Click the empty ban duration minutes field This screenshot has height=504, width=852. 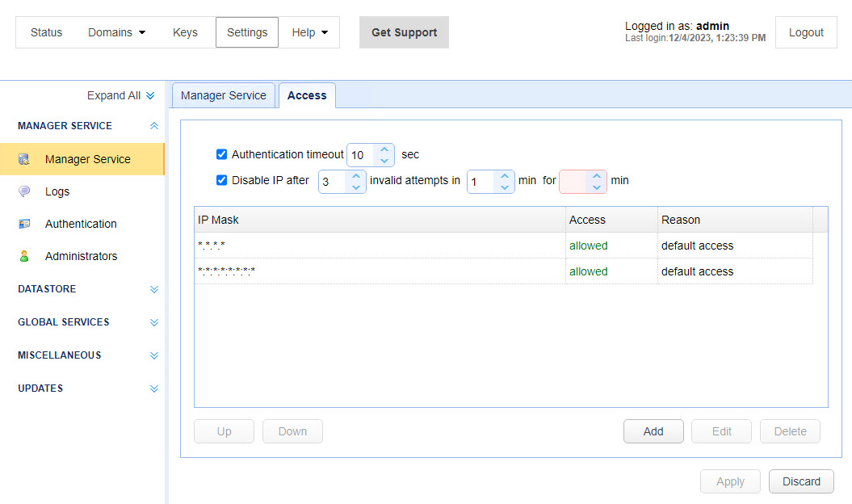tap(574, 181)
